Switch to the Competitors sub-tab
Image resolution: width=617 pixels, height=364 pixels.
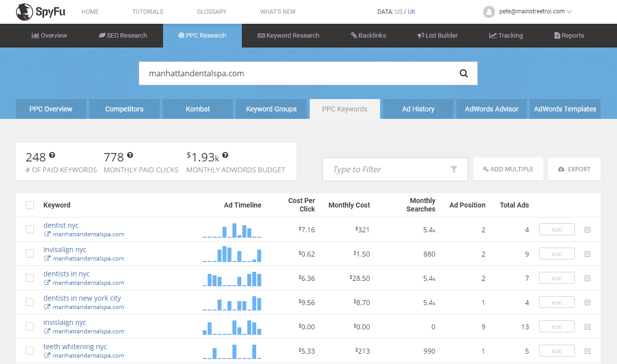[x=124, y=109]
